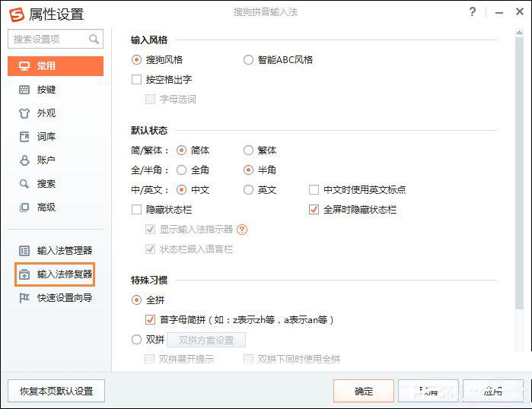The width and height of the screenshot is (532, 409).
Task: Uncheck the 首字母简拼 checkbox
Action: [150, 319]
